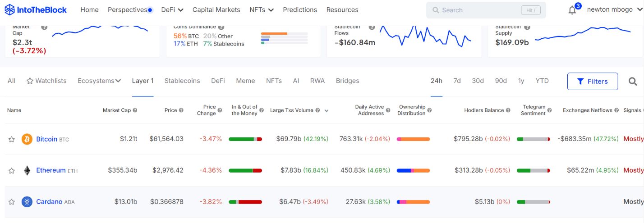
Task: Toggle the Ethereum watchlist star
Action: 12,170
